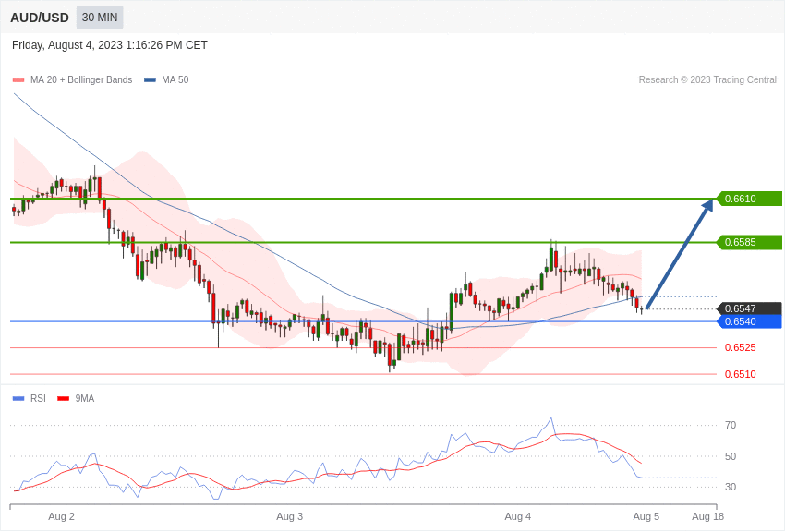Screen dimensions: 785x532
Task: Click the RSI 30 level label
Action: point(731,487)
